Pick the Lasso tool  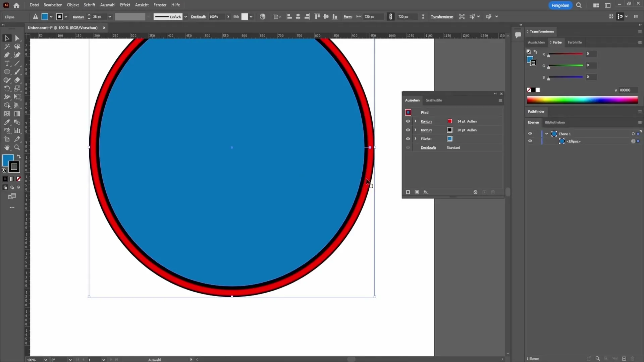pos(17,47)
